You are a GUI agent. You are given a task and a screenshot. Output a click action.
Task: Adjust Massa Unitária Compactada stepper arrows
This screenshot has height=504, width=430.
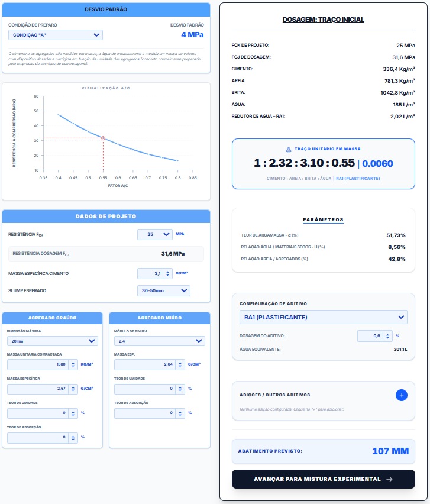tap(73, 364)
